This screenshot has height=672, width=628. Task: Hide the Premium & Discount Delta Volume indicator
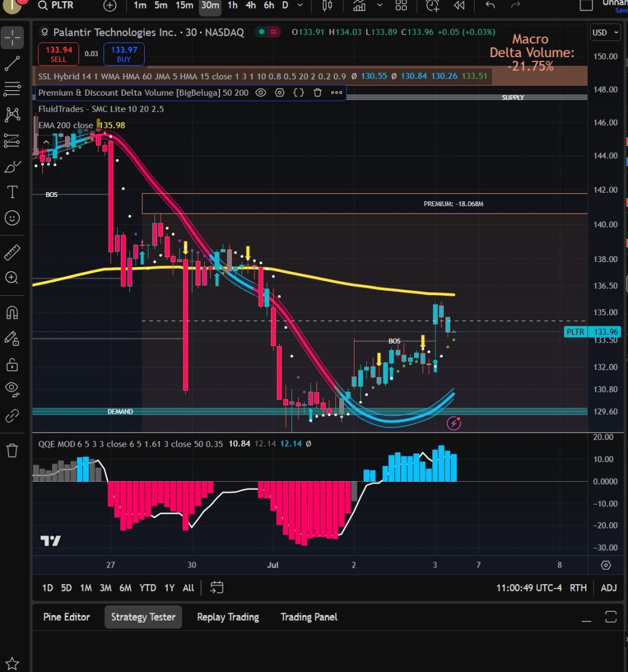point(261,93)
